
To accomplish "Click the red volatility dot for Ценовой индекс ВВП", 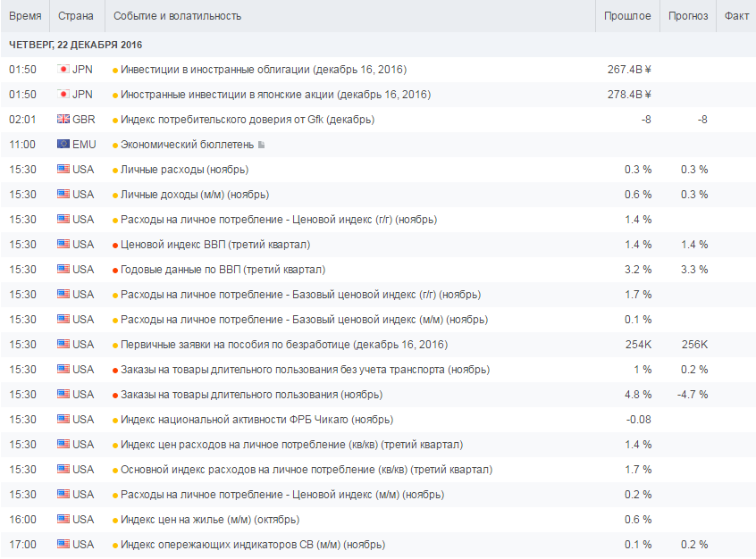I will pos(115,245).
